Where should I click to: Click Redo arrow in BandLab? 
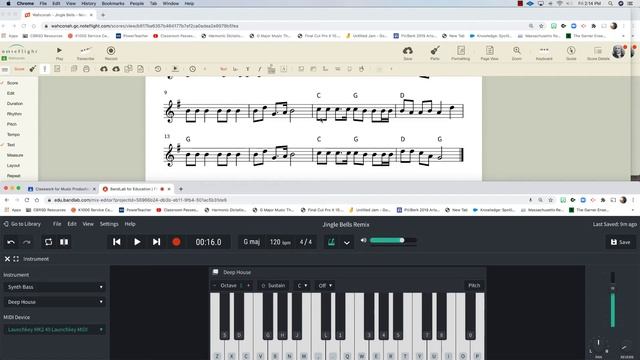(x=27, y=242)
